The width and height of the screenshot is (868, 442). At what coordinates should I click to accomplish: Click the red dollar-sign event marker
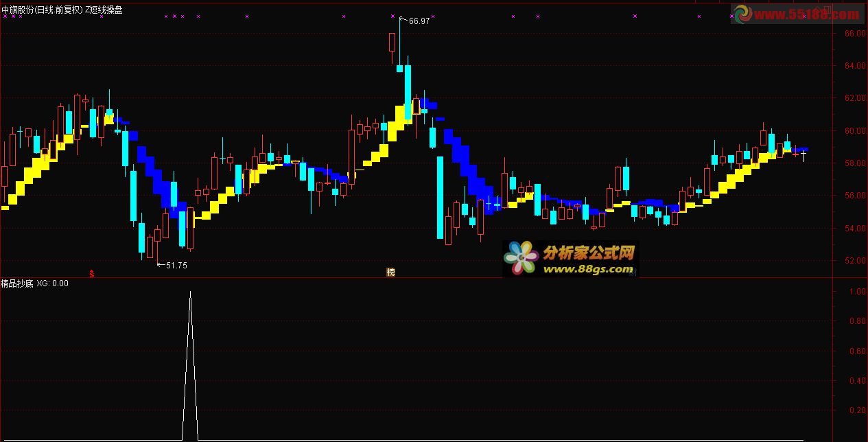92,272
